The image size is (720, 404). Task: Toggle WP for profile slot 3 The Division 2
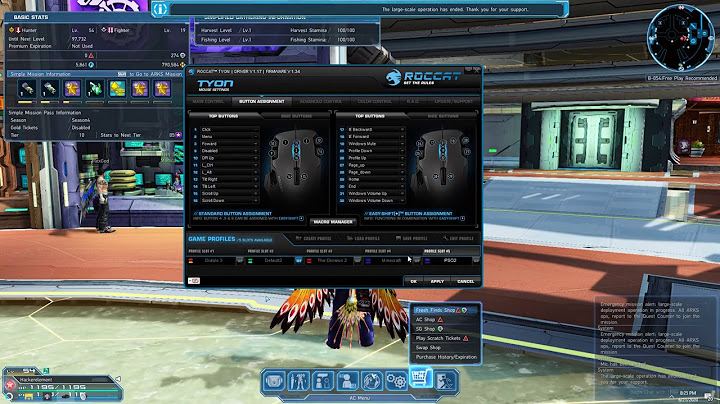pyautogui.click(x=357, y=260)
